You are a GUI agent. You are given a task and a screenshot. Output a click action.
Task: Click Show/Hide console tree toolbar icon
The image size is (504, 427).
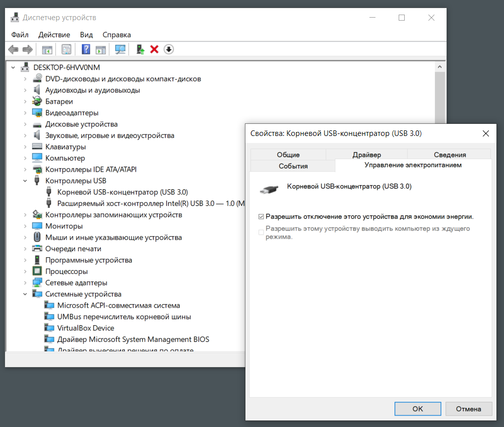[x=47, y=49]
